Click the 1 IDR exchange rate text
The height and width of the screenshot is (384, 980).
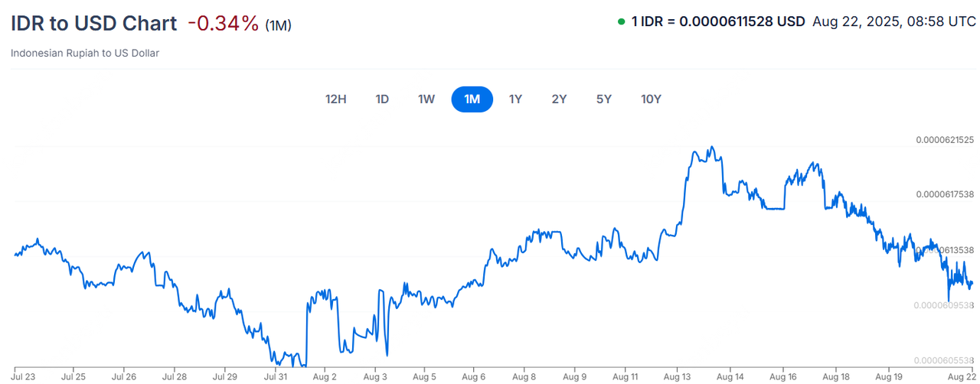717,21
